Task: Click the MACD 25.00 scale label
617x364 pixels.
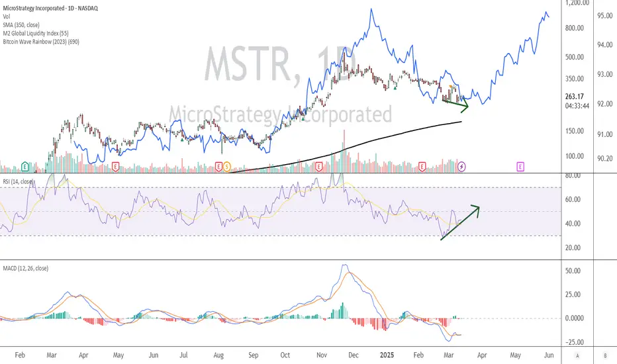Action: (573, 295)
